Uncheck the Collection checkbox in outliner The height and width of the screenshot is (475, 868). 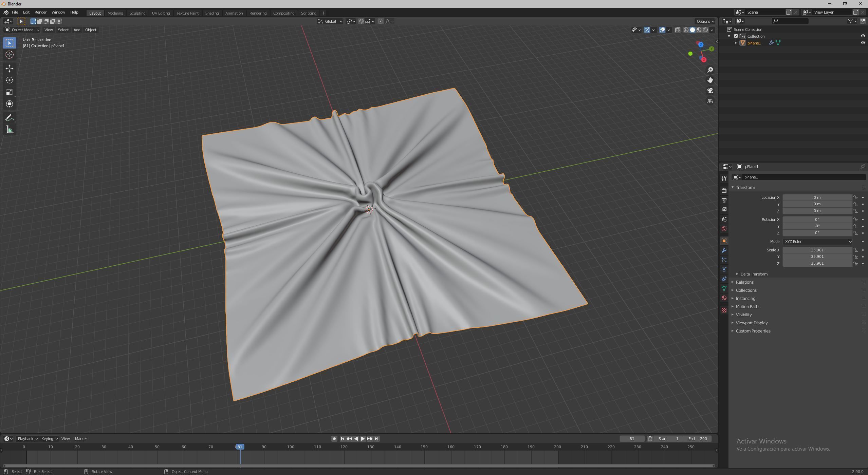click(x=736, y=36)
